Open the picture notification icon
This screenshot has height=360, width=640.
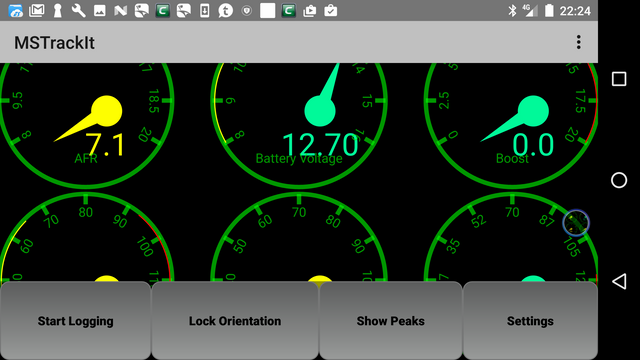(x=100, y=11)
